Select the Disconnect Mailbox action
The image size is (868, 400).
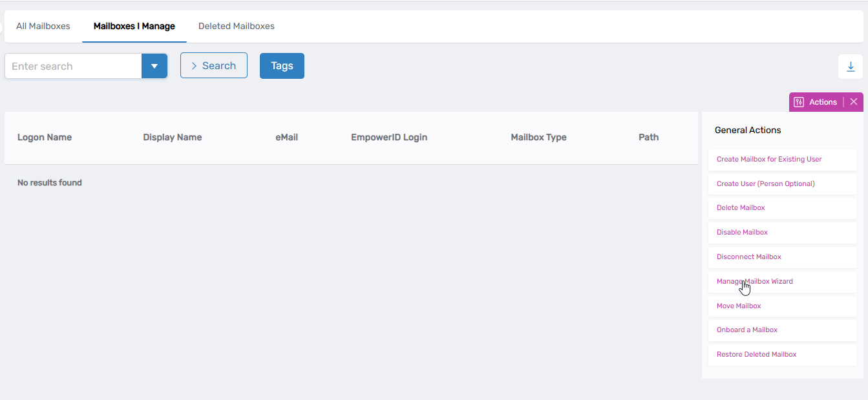(748, 257)
